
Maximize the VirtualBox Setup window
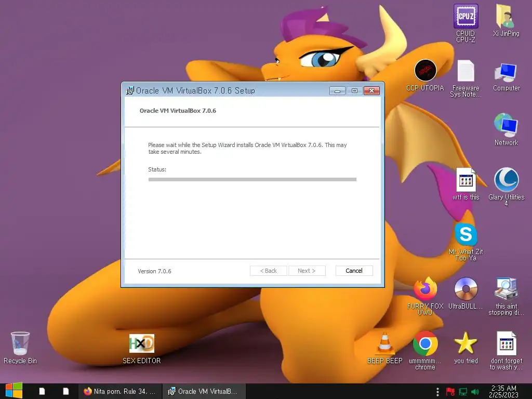click(x=354, y=90)
